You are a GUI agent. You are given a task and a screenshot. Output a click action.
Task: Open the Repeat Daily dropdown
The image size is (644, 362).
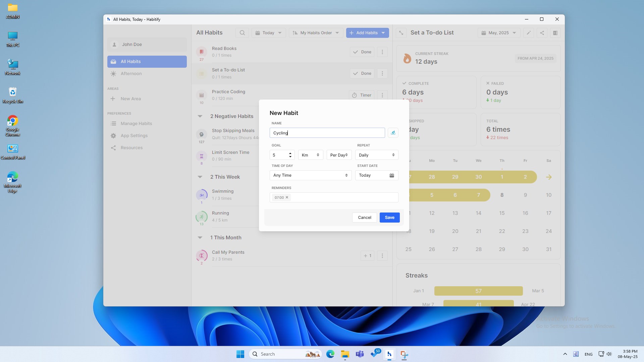click(376, 155)
